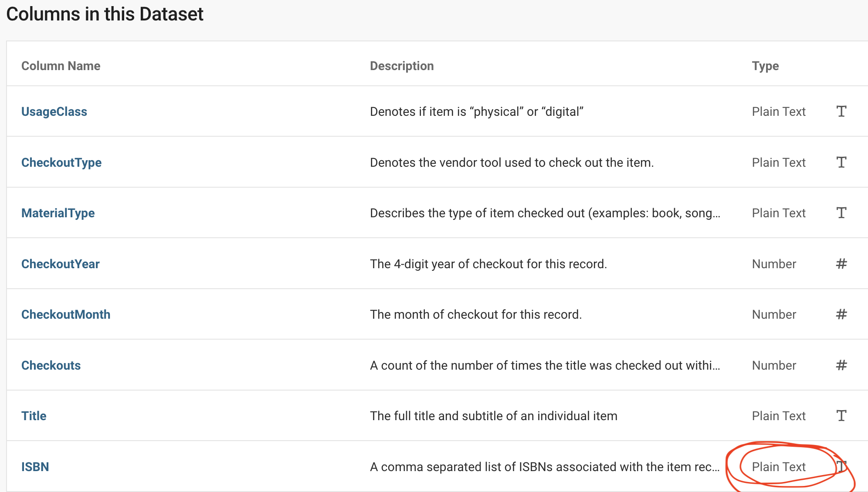868x492 pixels.
Task: Open the CheckoutType column link
Action: (61, 162)
